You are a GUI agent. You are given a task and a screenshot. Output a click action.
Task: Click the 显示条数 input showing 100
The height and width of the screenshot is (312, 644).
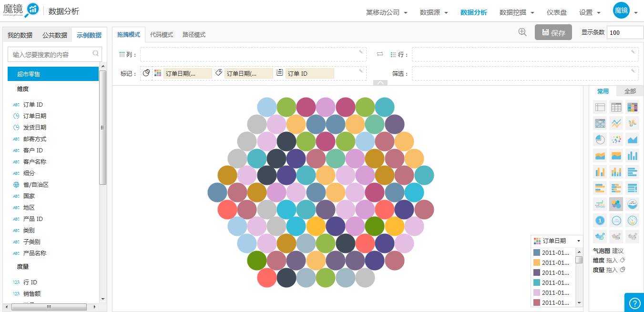(625, 32)
